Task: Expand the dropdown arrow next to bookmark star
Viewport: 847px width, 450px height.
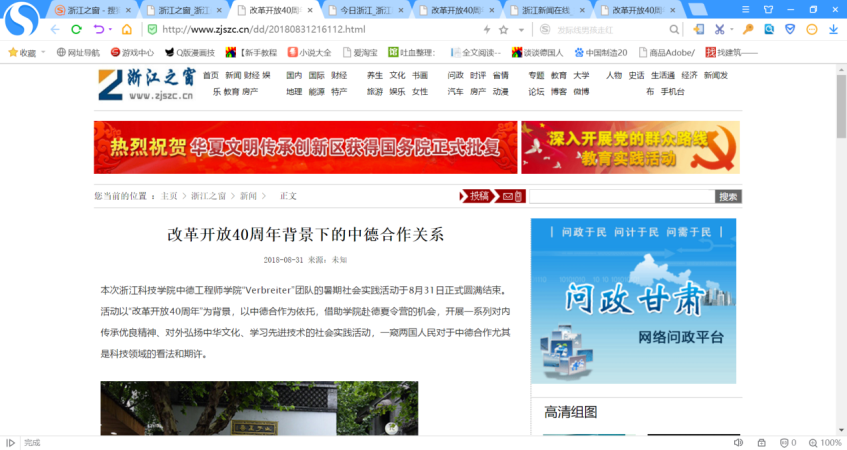Action: coord(520,30)
